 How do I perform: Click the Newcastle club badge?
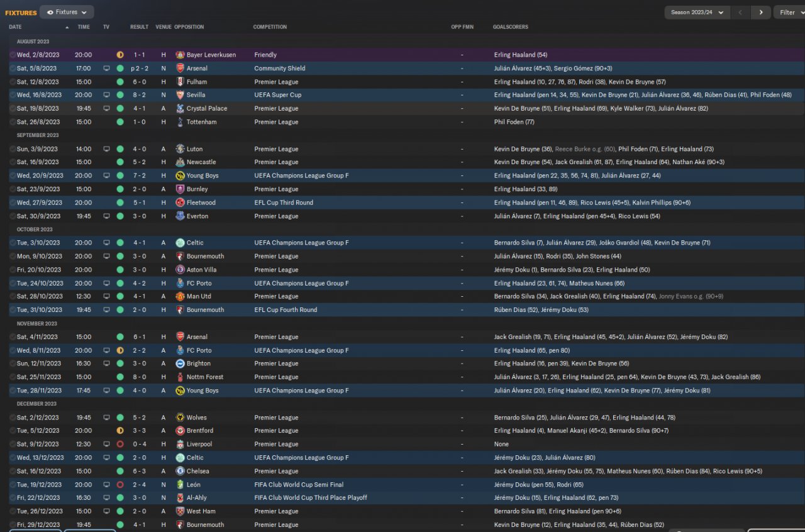(x=180, y=162)
